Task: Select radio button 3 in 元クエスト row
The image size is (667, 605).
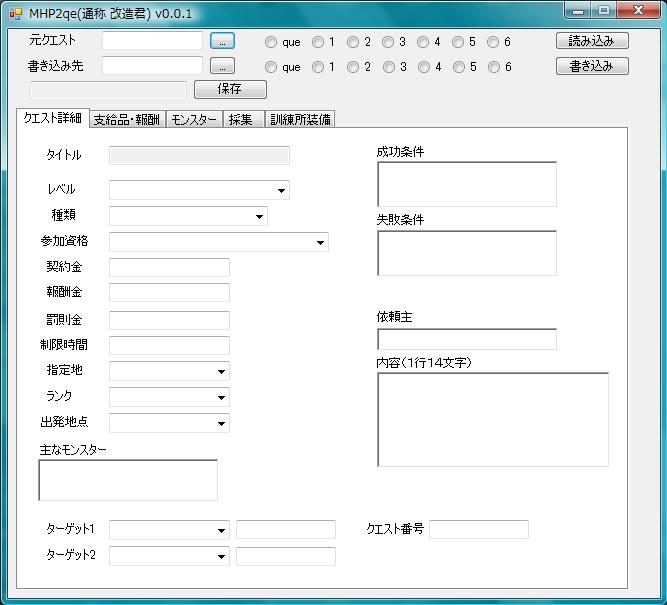Action: click(387, 42)
